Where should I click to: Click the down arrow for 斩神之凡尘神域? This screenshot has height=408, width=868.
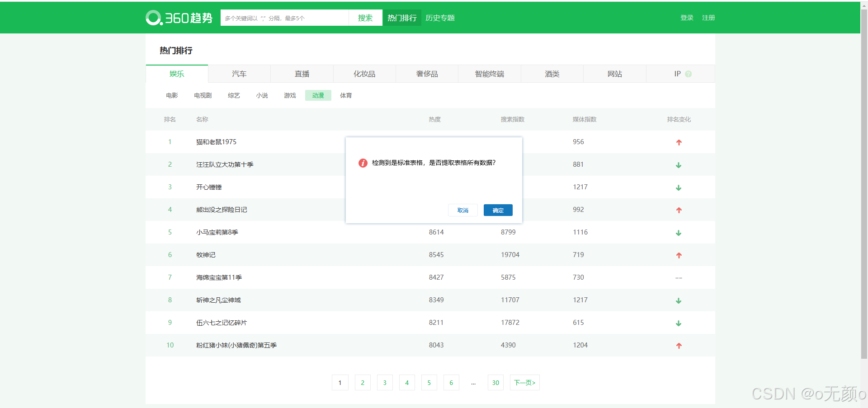679,300
